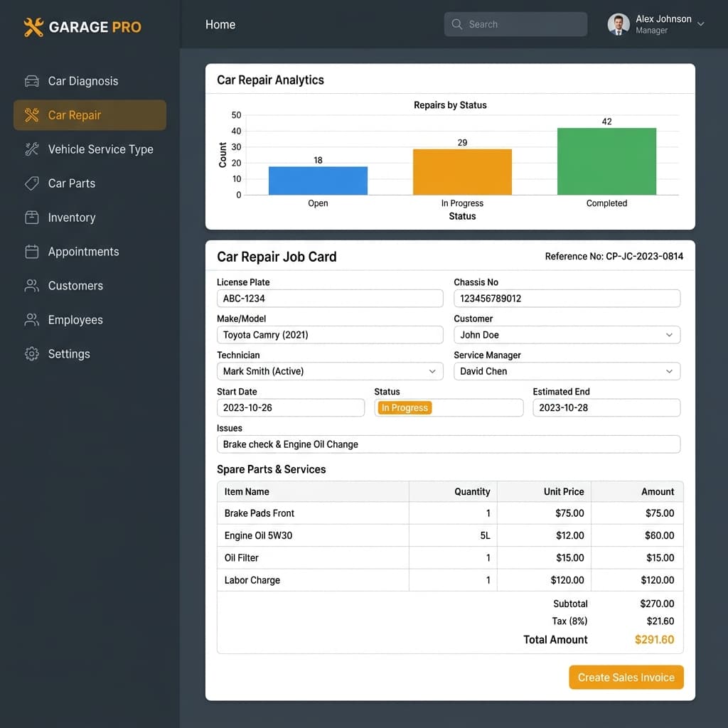Click the Appointments calendar icon

click(x=31, y=252)
